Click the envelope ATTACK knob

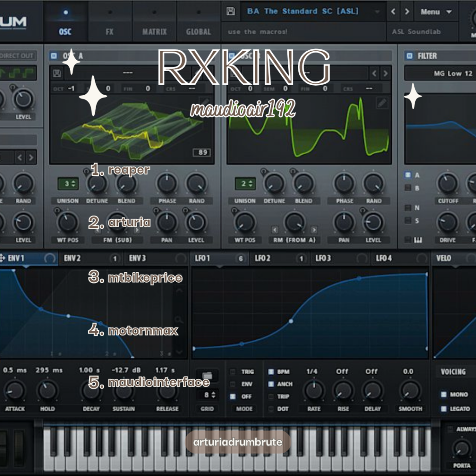click(14, 390)
